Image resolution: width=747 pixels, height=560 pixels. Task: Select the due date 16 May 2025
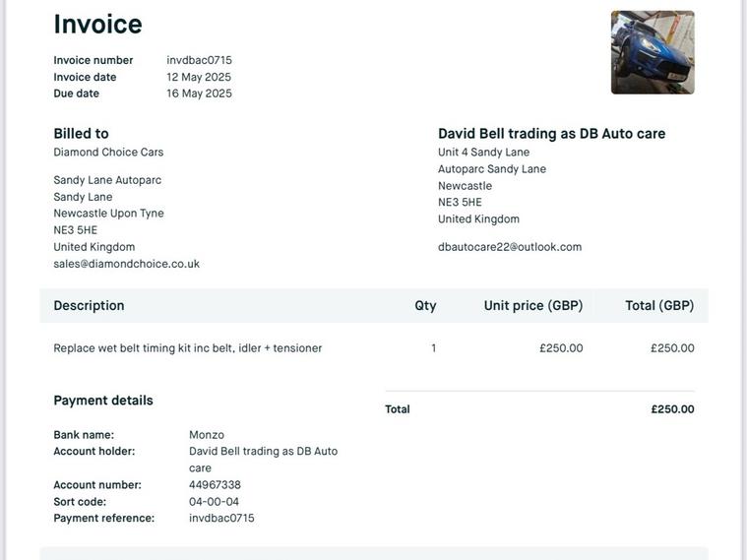(x=199, y=93)
